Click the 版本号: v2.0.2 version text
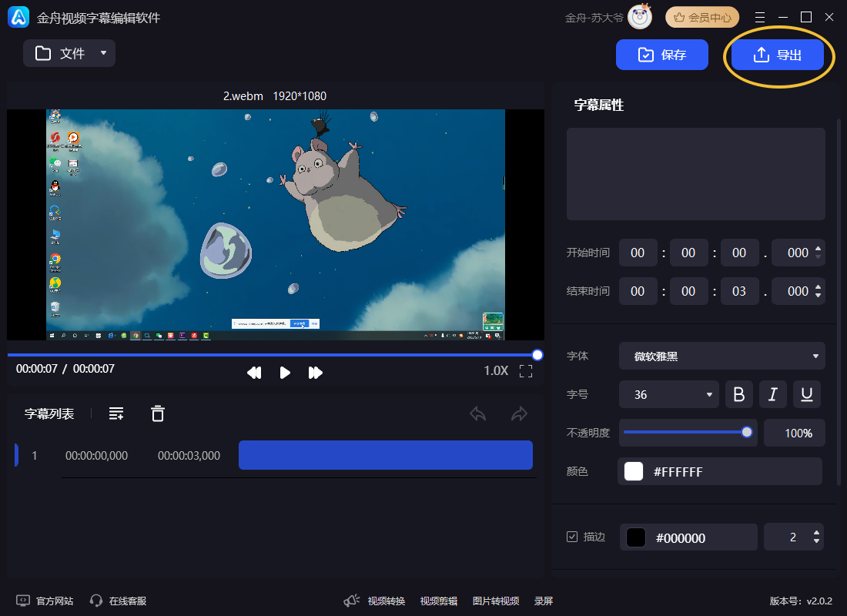Image resolution: width=847 pixels, height=616 pixels. point(801,601)
